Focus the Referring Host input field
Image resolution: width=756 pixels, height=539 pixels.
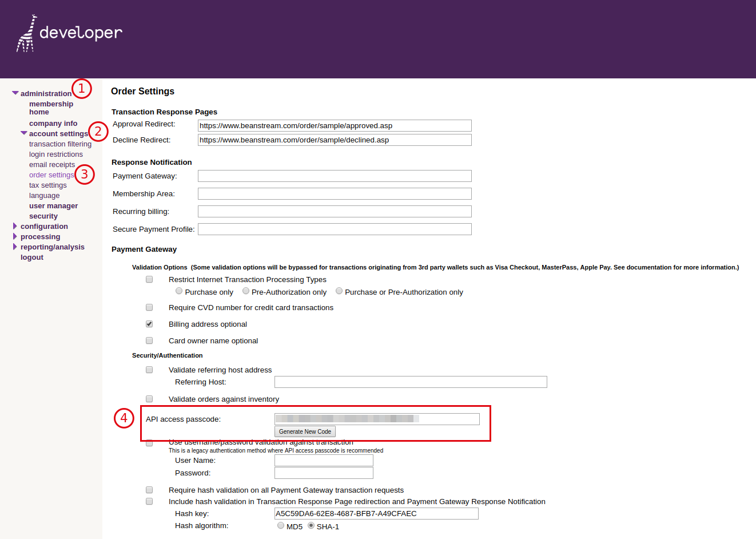(x=411, y=382)
